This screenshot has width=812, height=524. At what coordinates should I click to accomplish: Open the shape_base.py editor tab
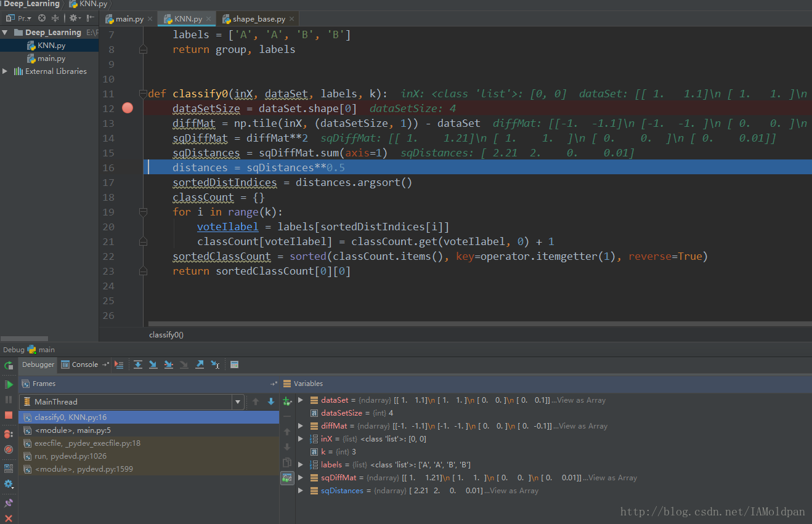(x=259, y=19)
